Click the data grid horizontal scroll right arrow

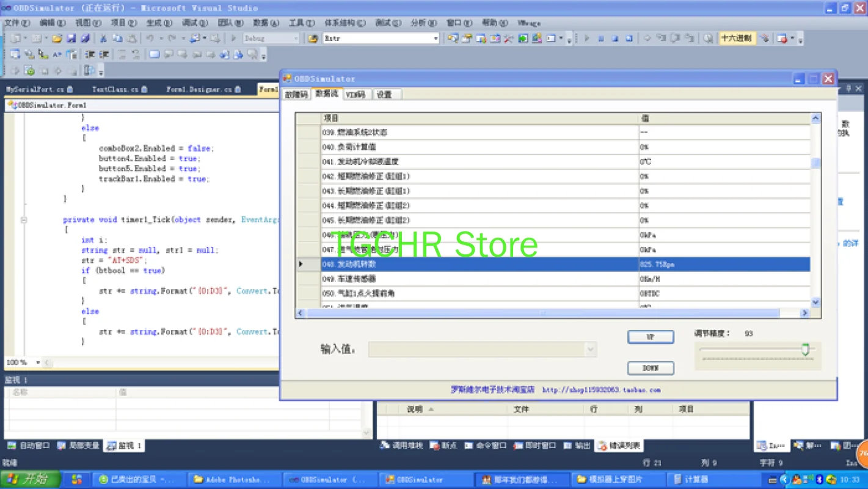tap(804, 313)
